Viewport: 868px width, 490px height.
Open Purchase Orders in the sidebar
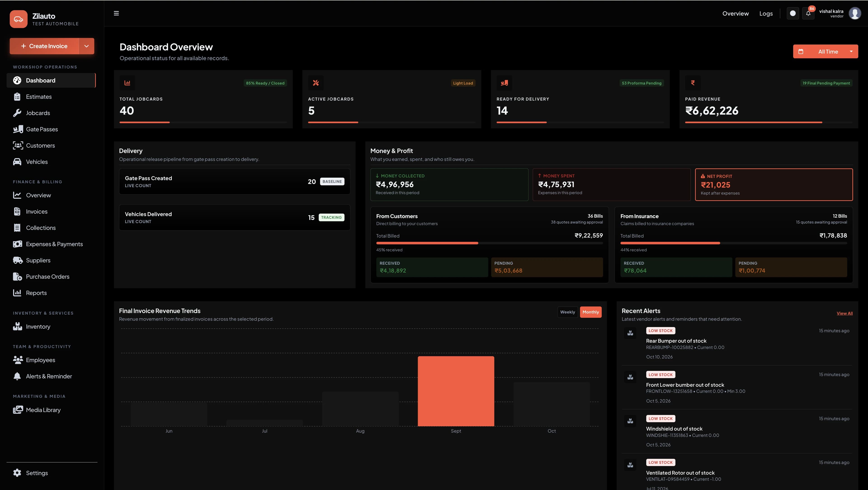[x=51, y=277]
